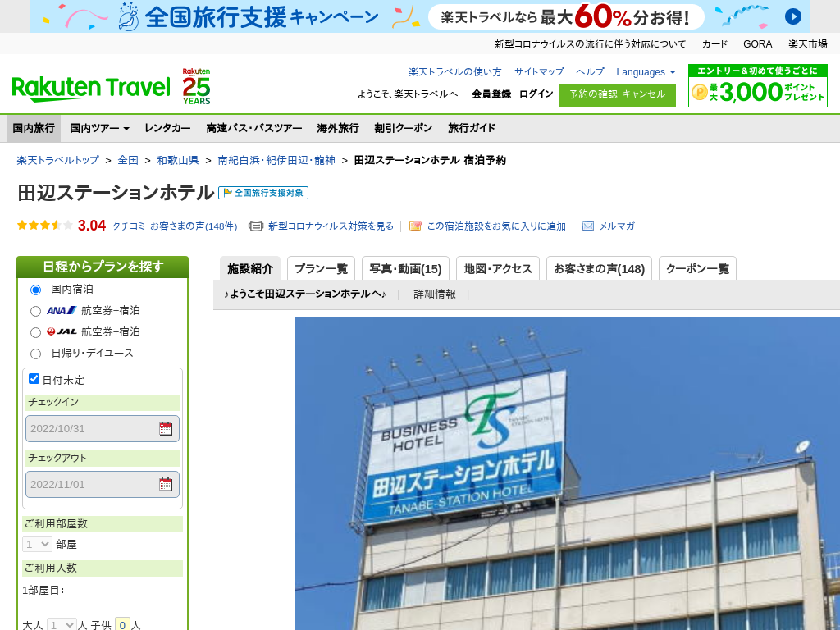Select 日帰り・デイユース radio option
Image resolution: width=840 pixels, height=630 pixels.
[x=35, y=354]
